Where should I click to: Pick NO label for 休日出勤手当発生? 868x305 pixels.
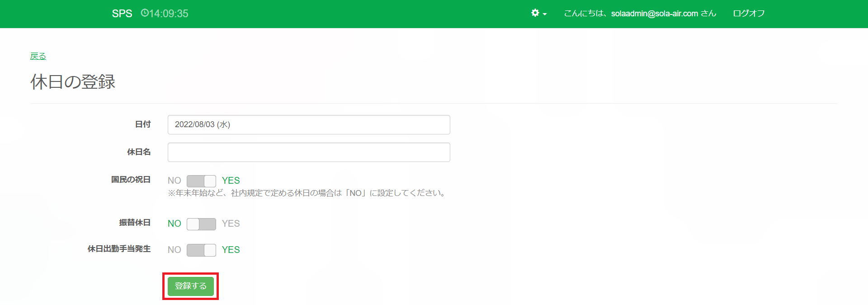(174, 250)
